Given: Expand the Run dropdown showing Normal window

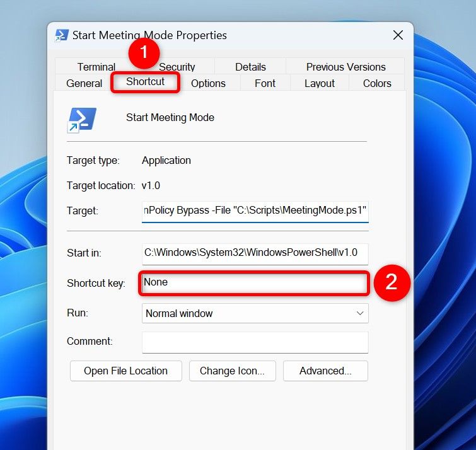Looking at the screenshot, I should tap(255, 313).
